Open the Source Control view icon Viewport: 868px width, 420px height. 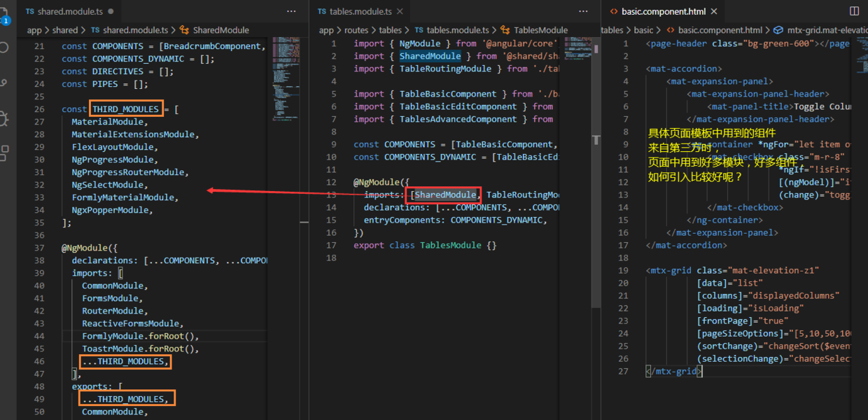click(x=4, y=83)
